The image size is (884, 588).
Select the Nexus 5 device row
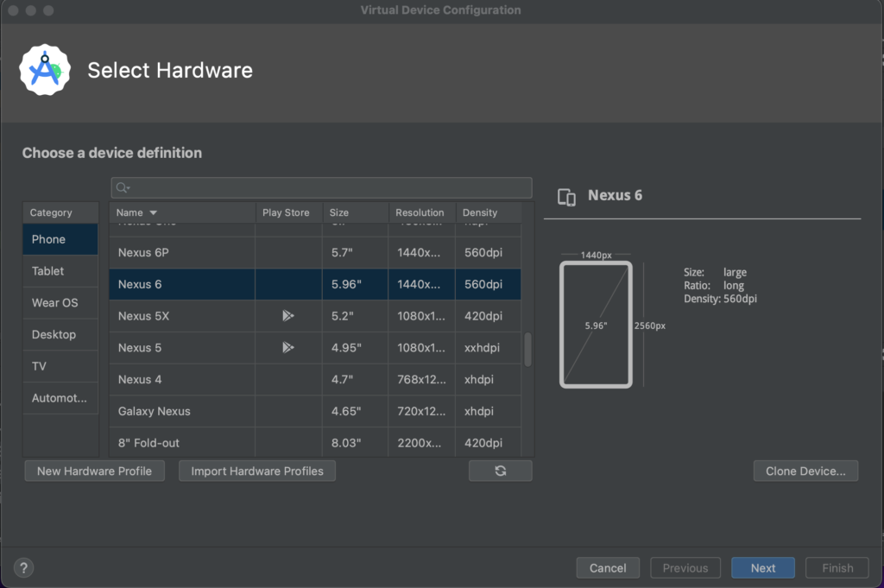click(x=315, y=347)
